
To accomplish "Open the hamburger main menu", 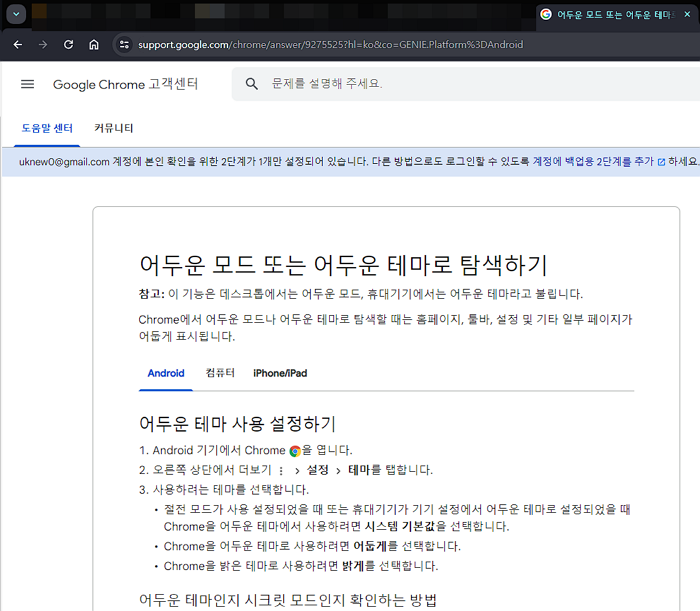I will coord(28,84).
